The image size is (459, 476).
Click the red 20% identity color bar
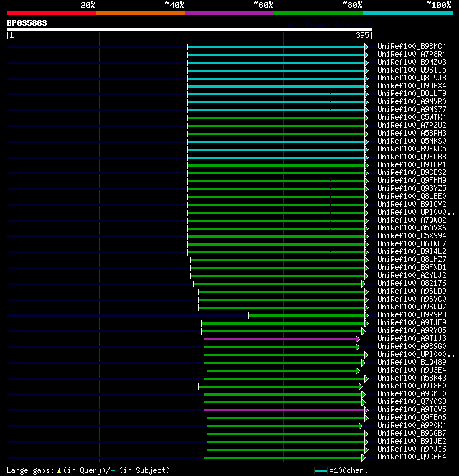pyautogui.click(x=52, y=13)
